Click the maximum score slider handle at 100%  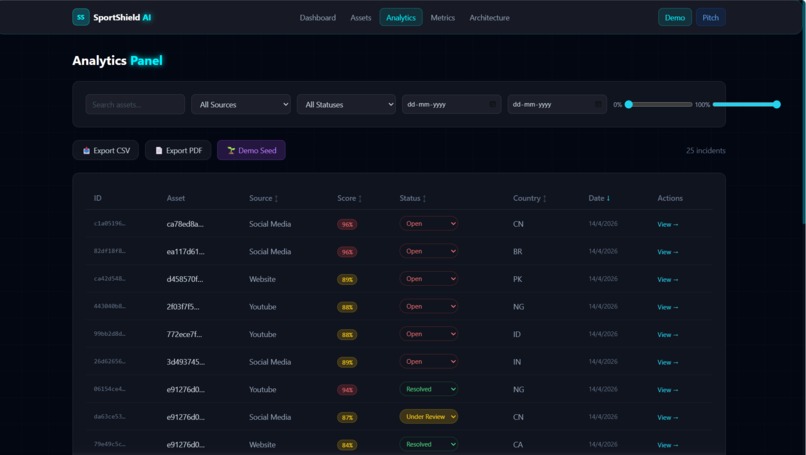[x=777, y=104]
